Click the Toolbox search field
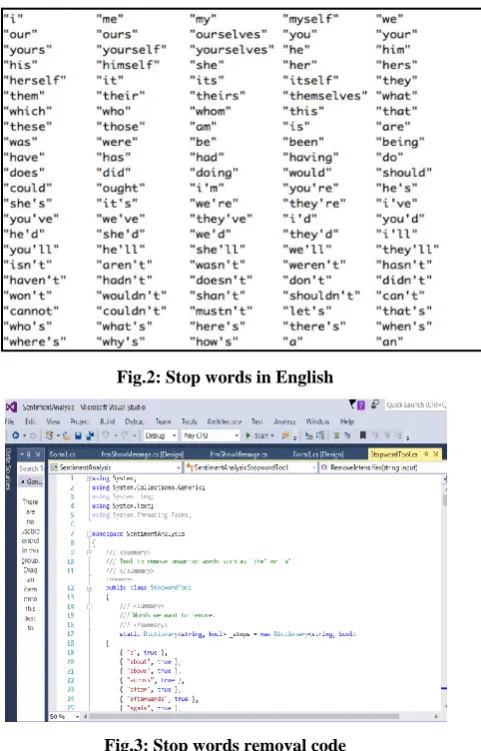This screenshot has width=481, height=751. pos(31,468)
